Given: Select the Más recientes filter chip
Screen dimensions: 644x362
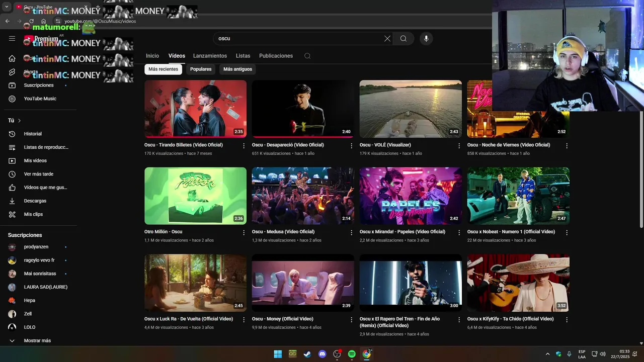Looking at the screenshot, I should point(163,69).
